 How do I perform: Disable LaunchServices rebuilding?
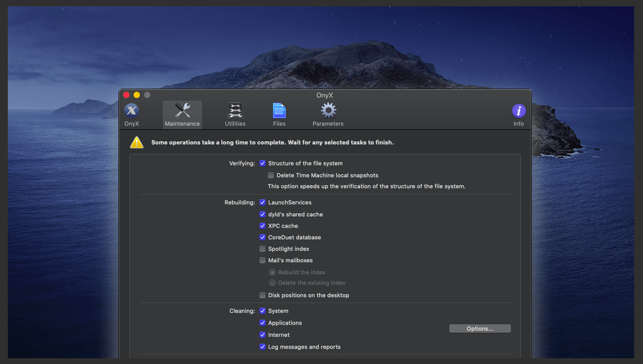click(x=263, y=202)
